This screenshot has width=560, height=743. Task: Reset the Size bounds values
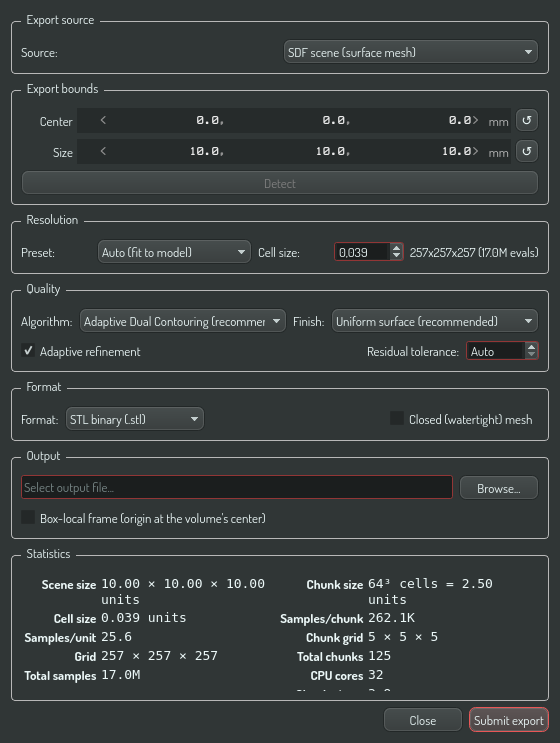(526, 152)
